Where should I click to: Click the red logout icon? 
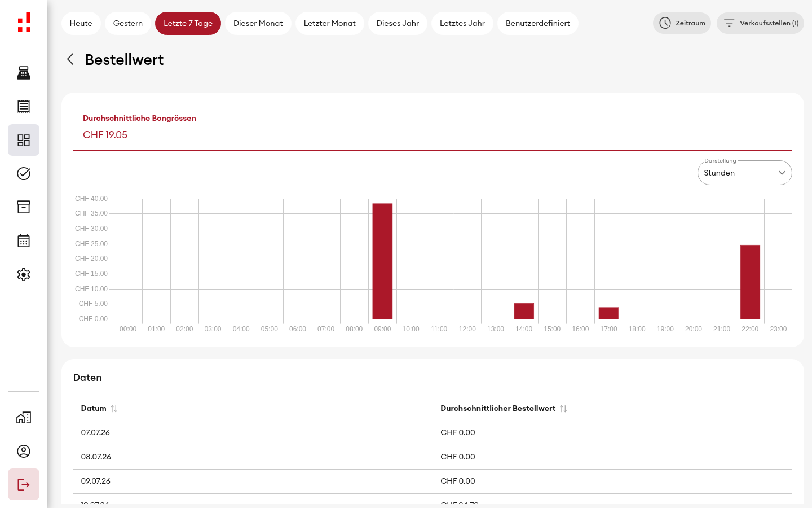[x=24, y=484]
